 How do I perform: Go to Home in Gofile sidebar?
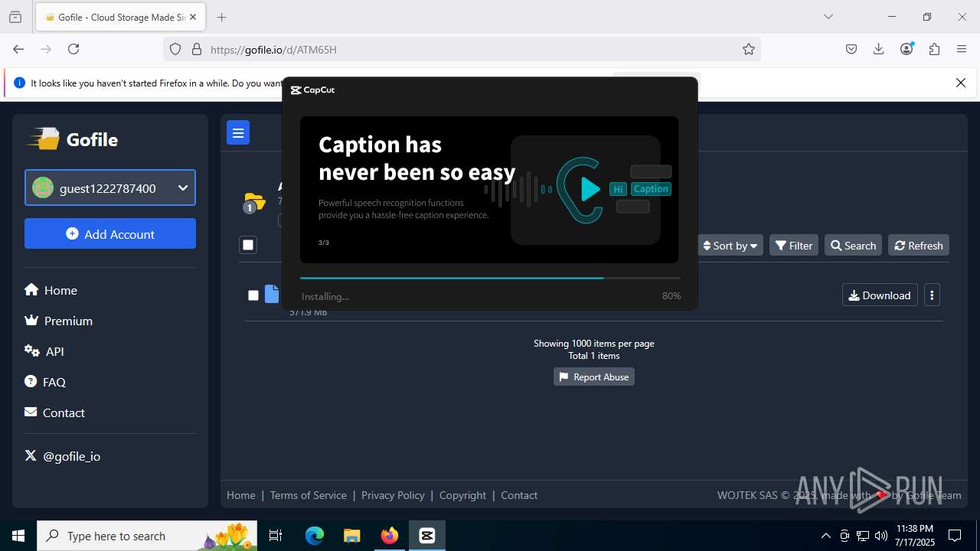(x=51, y=290)
